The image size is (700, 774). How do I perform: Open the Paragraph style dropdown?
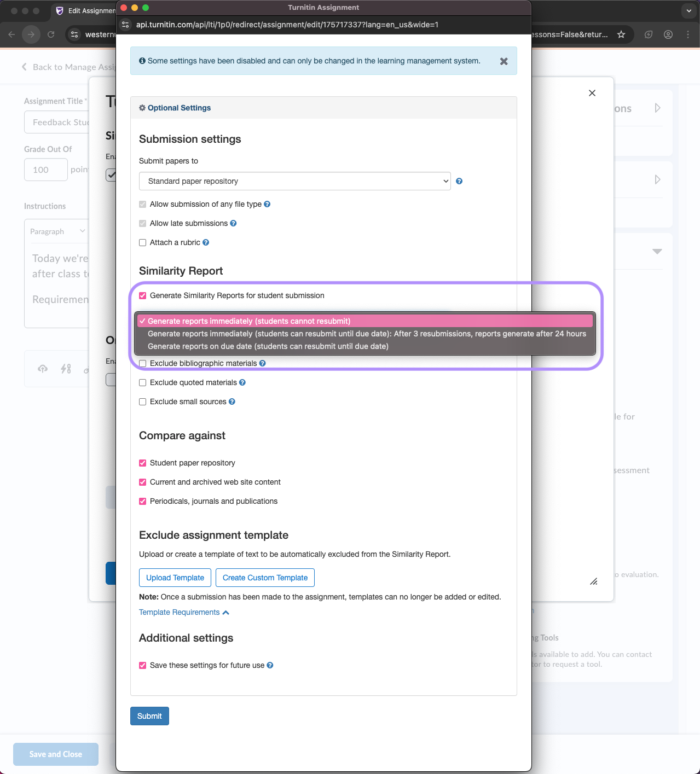[57, 231]
